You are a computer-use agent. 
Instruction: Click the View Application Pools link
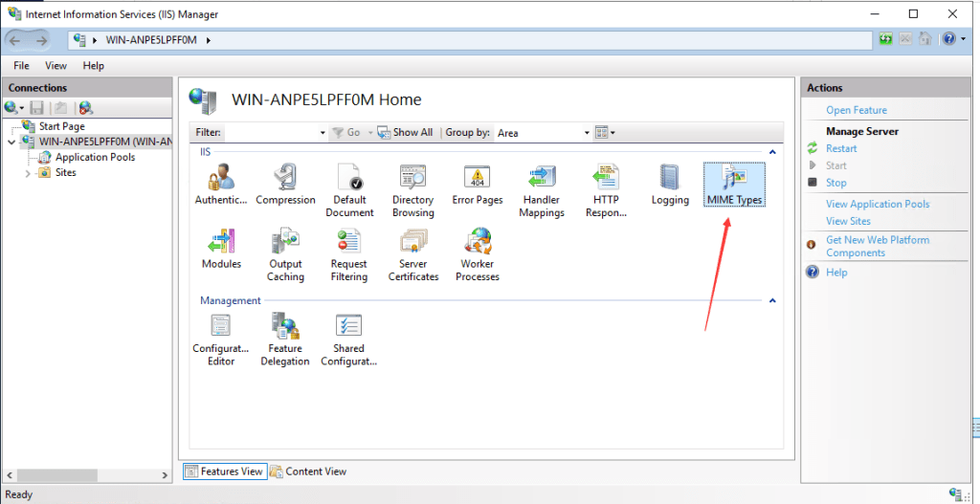(878, 205)
